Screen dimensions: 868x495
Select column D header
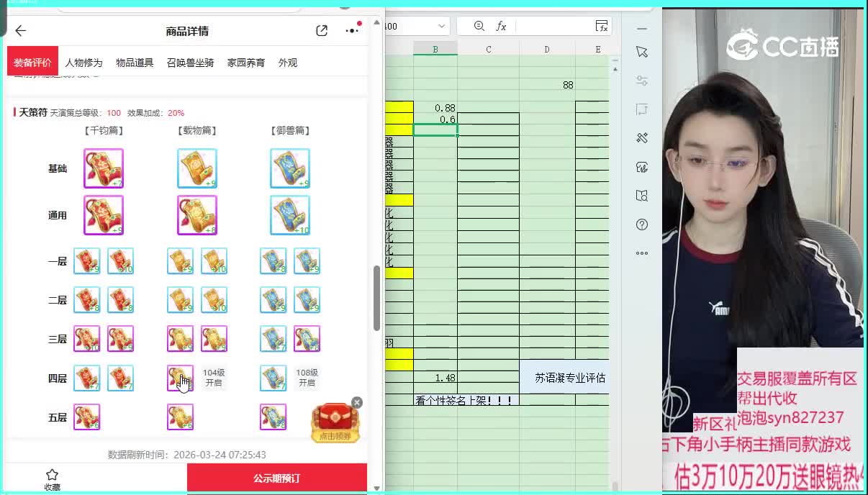547,49
